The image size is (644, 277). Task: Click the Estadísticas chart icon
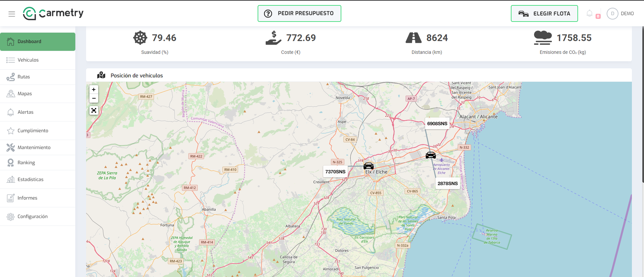pos(11,179)
